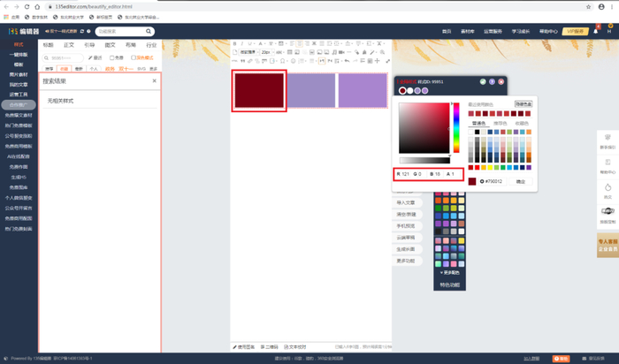This screenshot has width=619, height=364.
Task: Switch to the 布局 style tab
Action: (131, 45)
